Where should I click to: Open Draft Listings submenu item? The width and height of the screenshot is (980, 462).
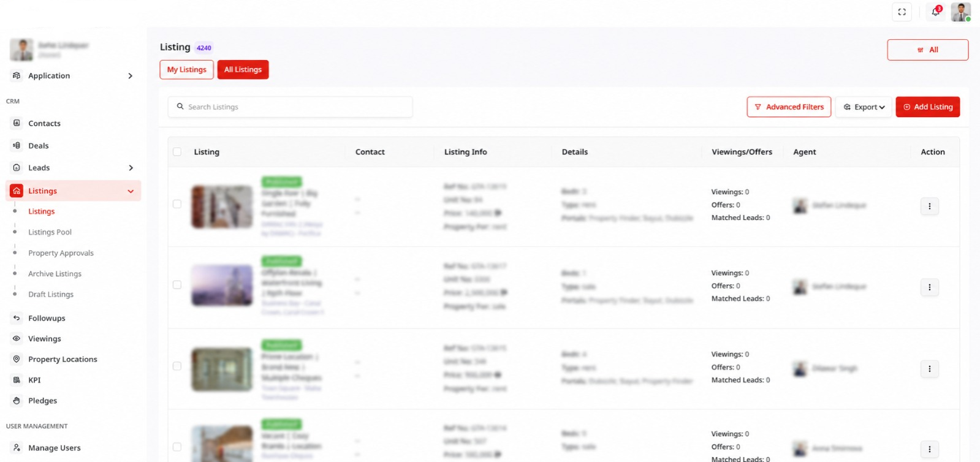click(x=51, y=295)
